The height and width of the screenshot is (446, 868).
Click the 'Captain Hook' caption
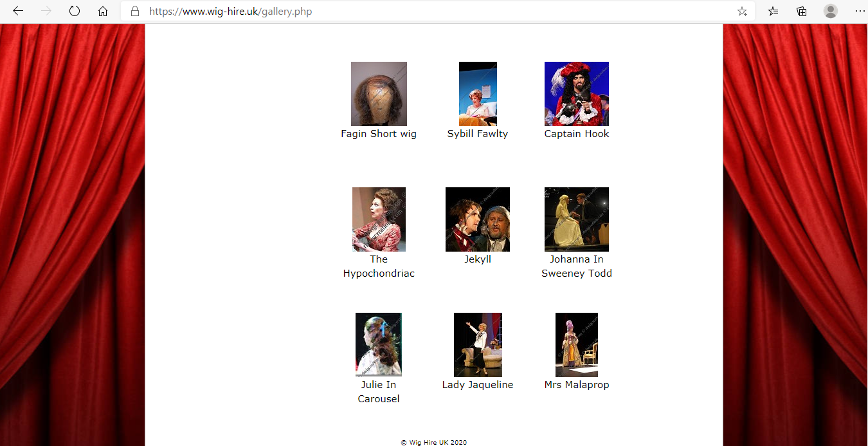(577, 134)
